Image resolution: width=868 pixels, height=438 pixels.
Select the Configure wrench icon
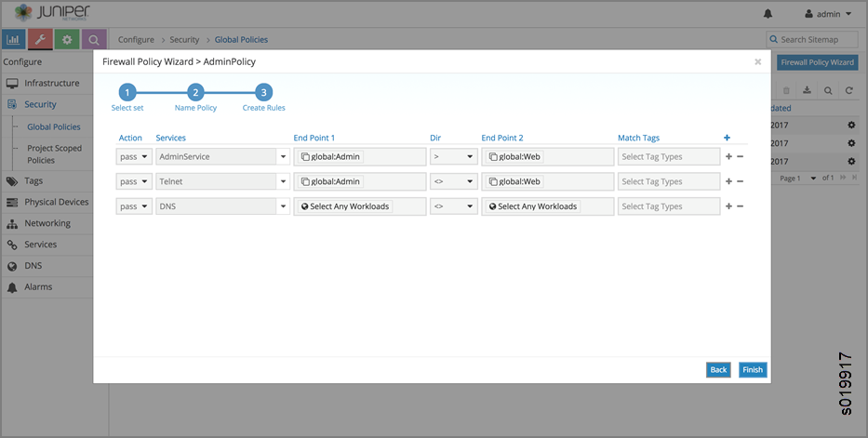pos(40,40)
